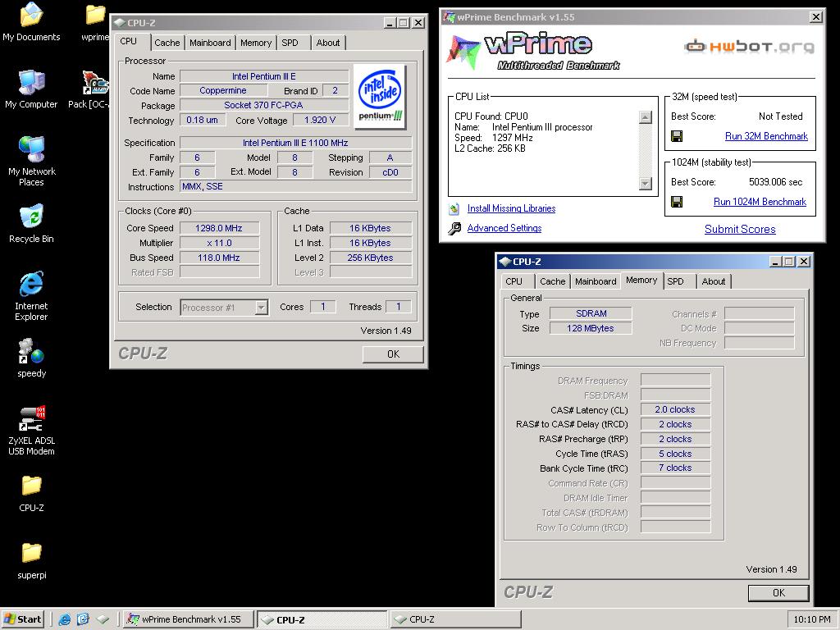Click the second quick launch browser icon
The width and height of the screenshot is (840, 630).
tap(83, 619)
